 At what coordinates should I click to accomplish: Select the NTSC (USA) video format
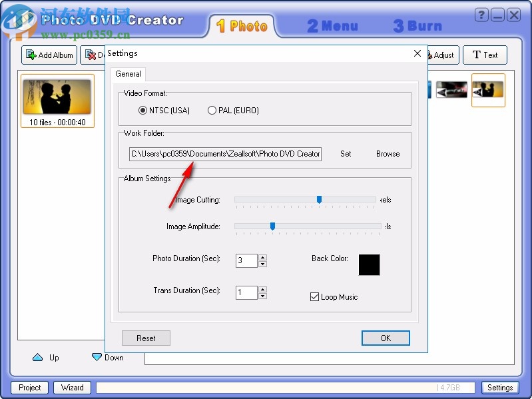point(164,111)
